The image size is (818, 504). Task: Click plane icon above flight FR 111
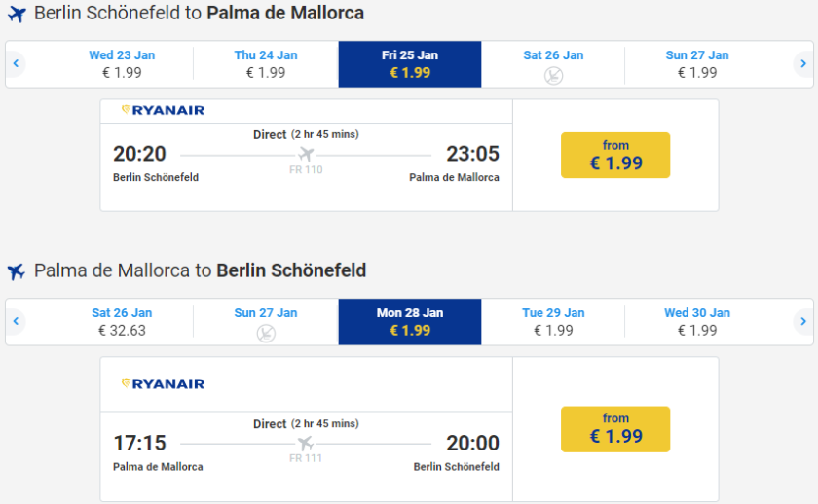pos(306,444)
